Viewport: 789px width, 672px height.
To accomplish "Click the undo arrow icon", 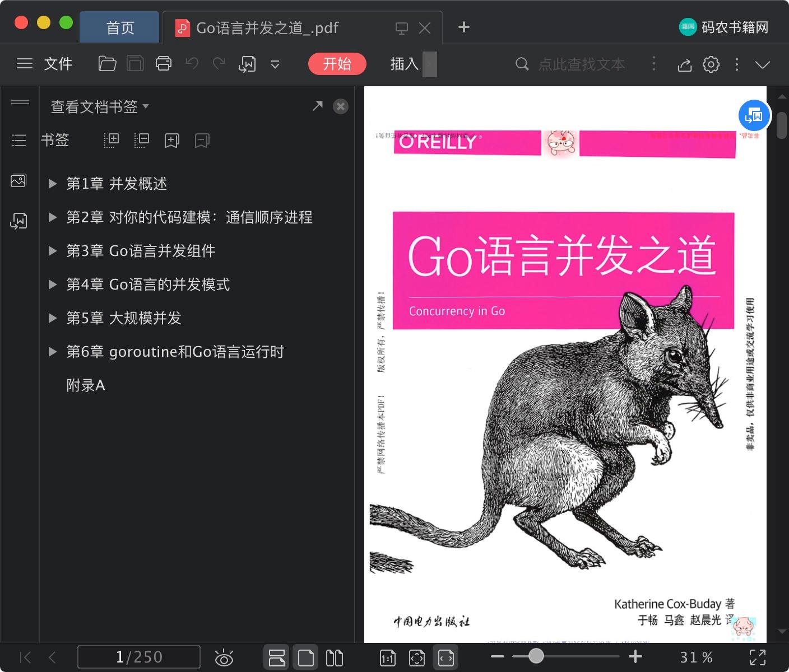I will pyautogui.click(x=192, y=64).
